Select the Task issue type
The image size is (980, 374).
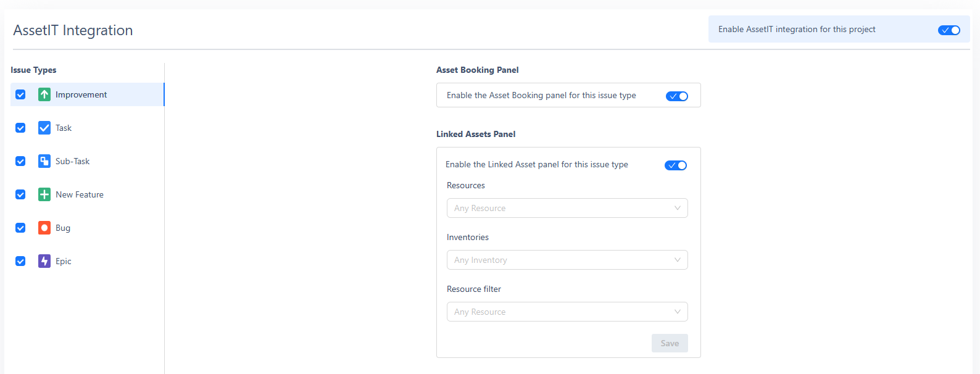(64, 128)
